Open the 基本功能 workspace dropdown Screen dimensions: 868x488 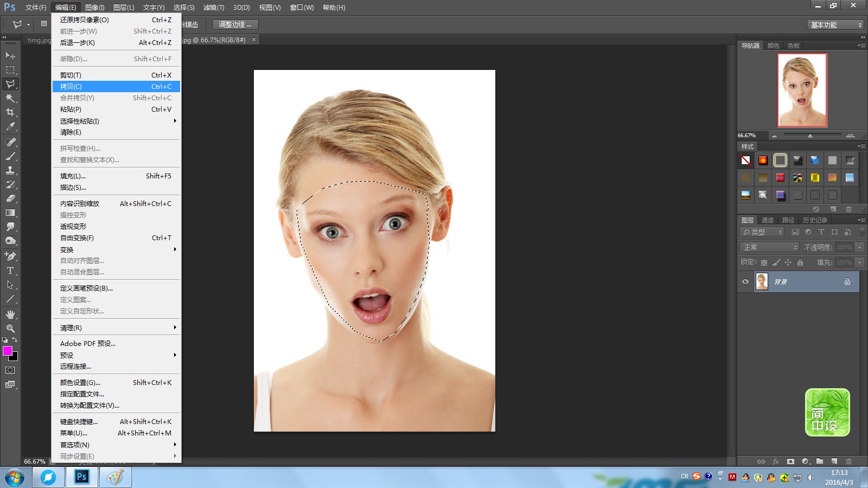point(835,25)
